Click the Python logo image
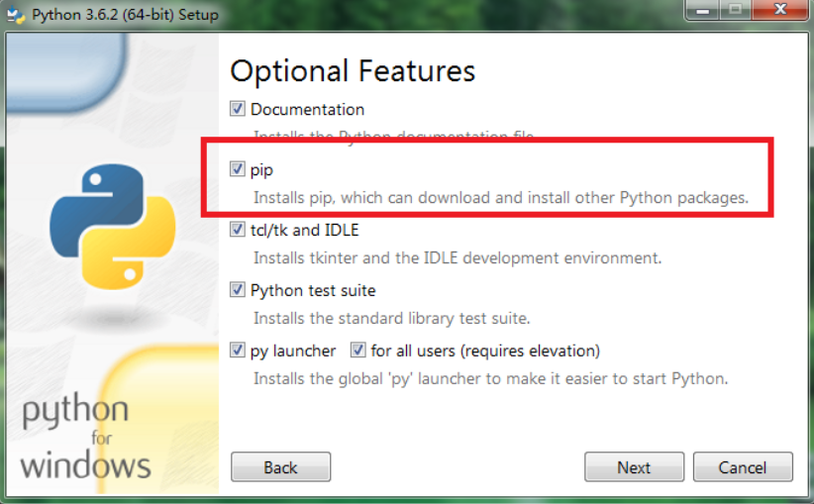The width and height of the screenshot is (814, 504). 113,227
